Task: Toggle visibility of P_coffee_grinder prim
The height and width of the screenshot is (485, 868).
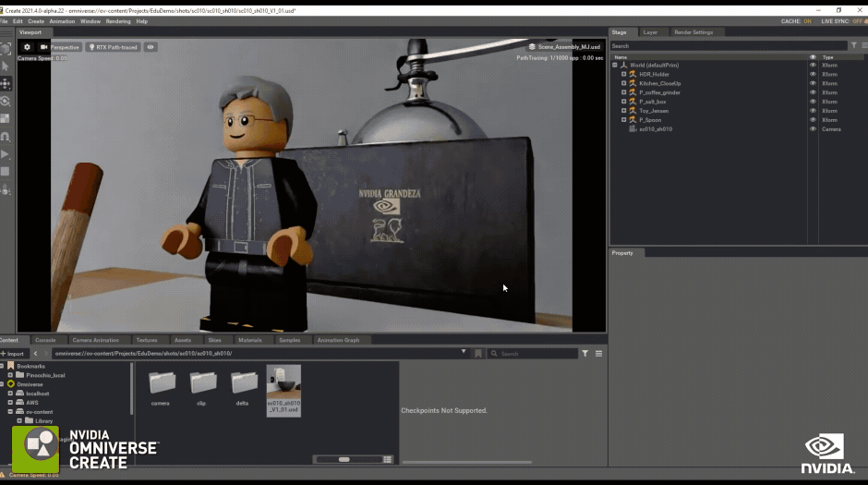Action: (813, 92)
